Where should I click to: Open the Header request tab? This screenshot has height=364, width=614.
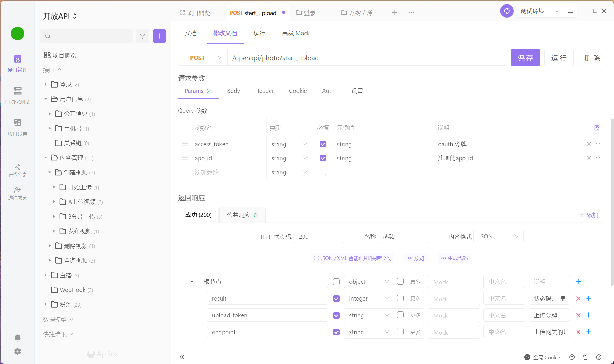point(265,91)
